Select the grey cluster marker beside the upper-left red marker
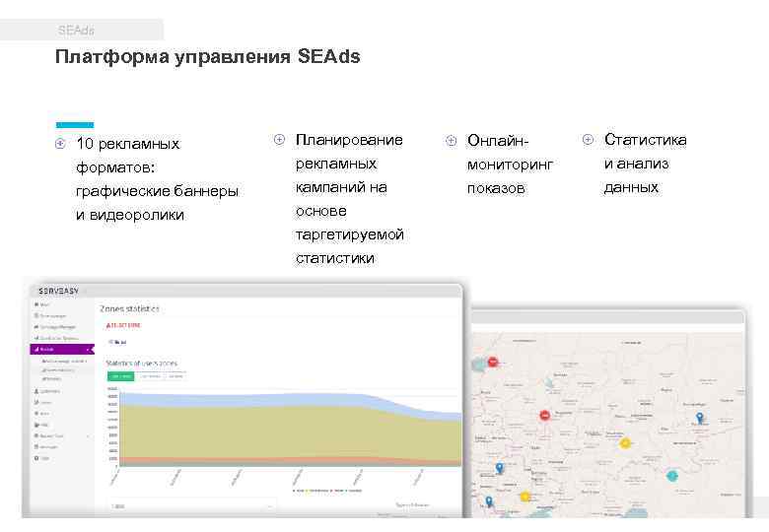 479,365
